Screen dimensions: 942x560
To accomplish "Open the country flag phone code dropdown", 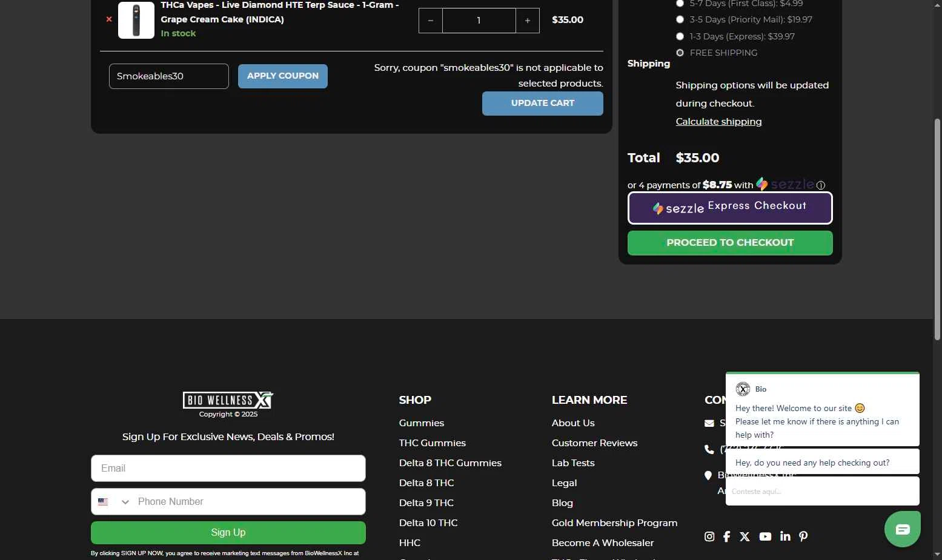I will [x=114, y=502].
